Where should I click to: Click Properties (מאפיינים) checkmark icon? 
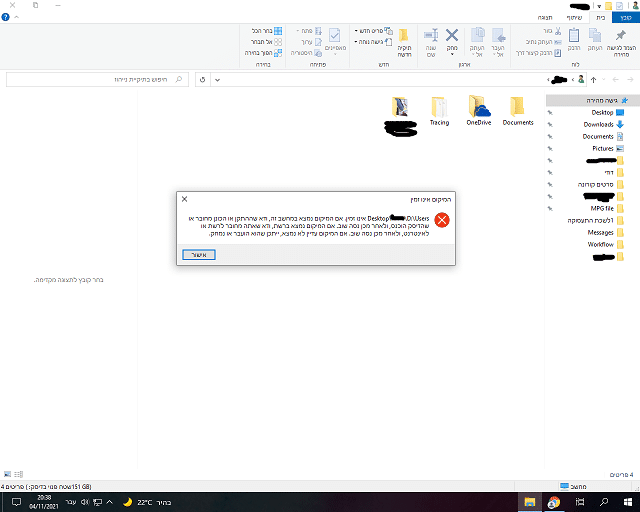(335, 36)
